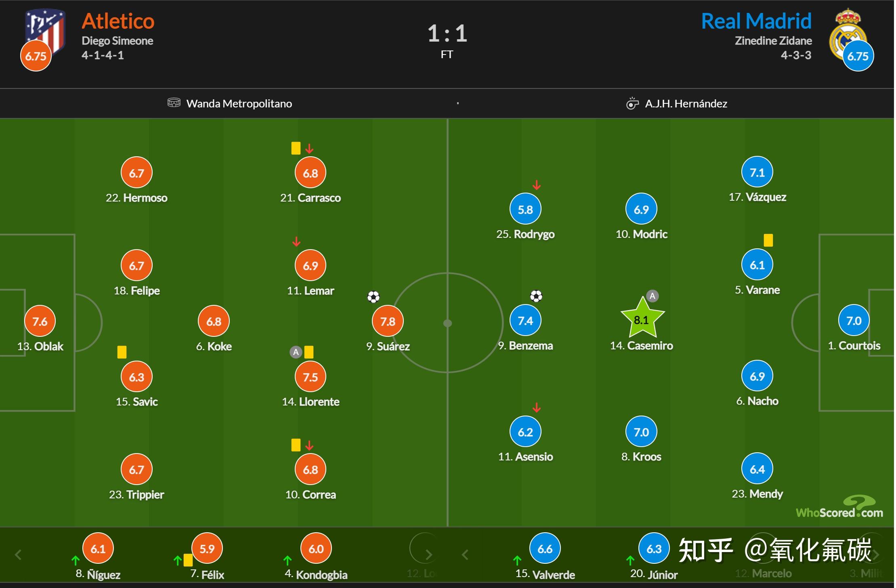Click the goal ball icon above Suárez
This screenshot has width=896, height=588.
tap(374, 297)
